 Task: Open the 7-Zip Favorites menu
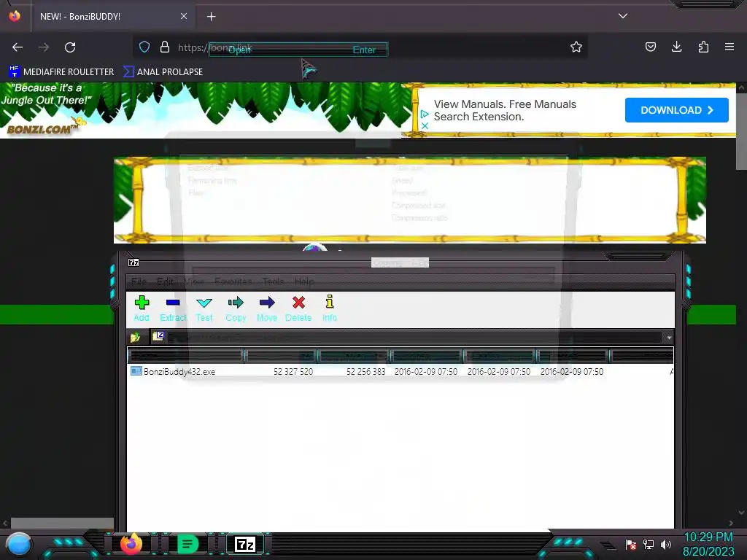[233, 281]
